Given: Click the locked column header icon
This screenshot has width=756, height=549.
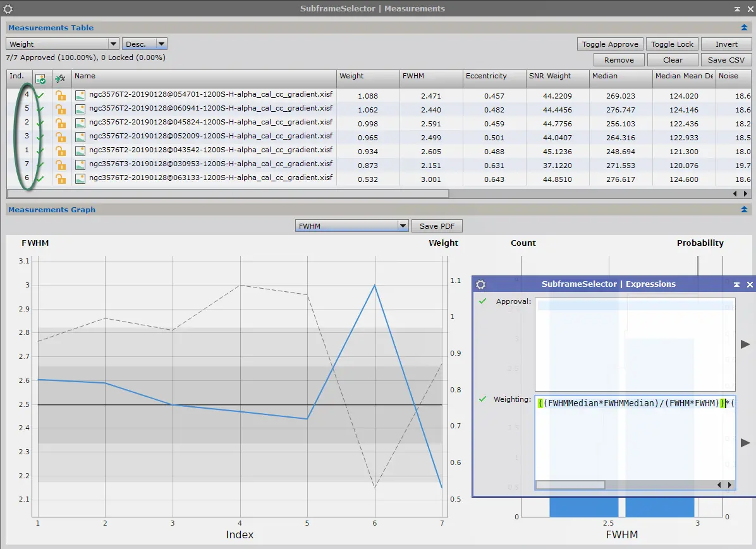Looking at the screenshot, I should 60,78.
